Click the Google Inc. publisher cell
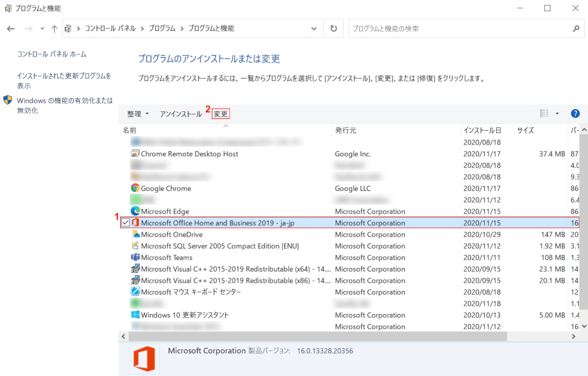This screenshot has height=376, width=588. (353, 154)
